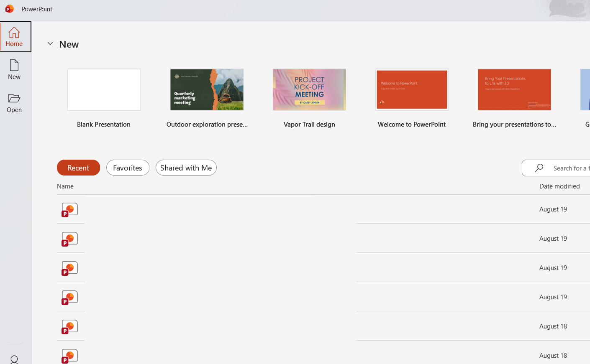Choose the Outdoor exploration presentation template
This screenshot has height=364, width=590.
click(x=207, y=89)
